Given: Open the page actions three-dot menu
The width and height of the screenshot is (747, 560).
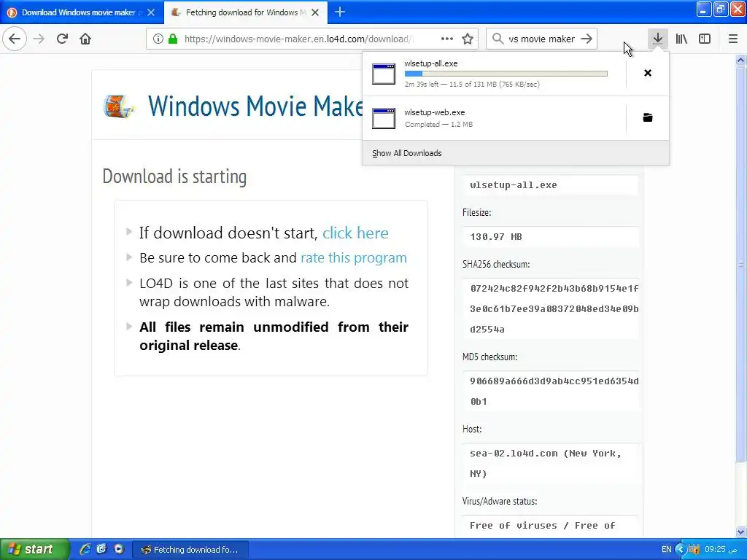Looking at the screenshot, I should click(447, 39).
